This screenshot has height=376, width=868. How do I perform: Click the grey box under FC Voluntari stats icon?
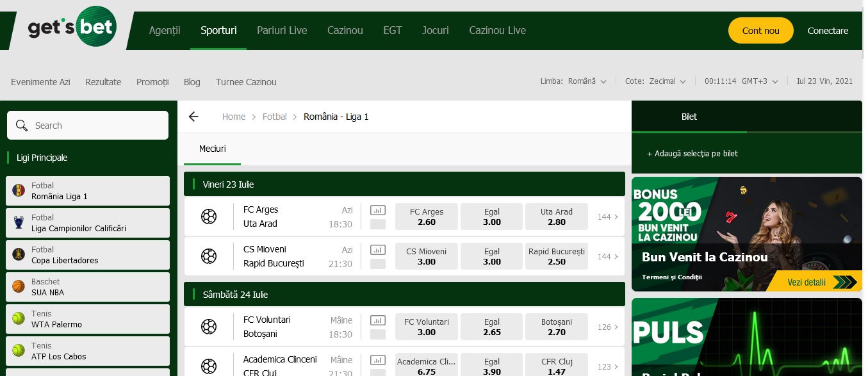378,334
